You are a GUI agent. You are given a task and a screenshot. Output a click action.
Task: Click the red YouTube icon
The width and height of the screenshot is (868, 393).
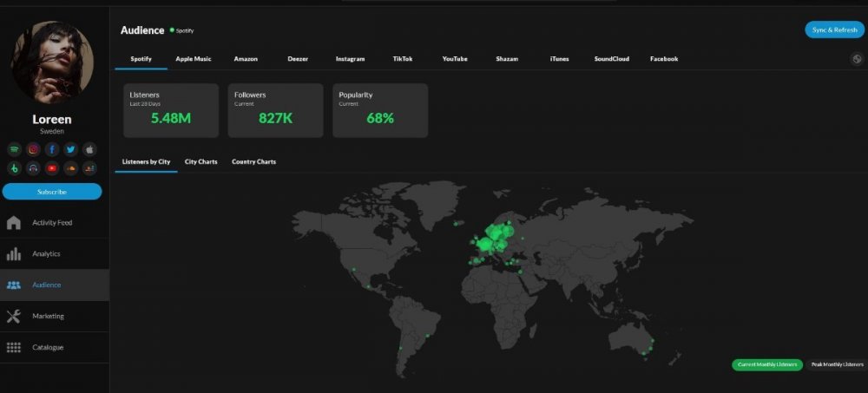(52, 168)
